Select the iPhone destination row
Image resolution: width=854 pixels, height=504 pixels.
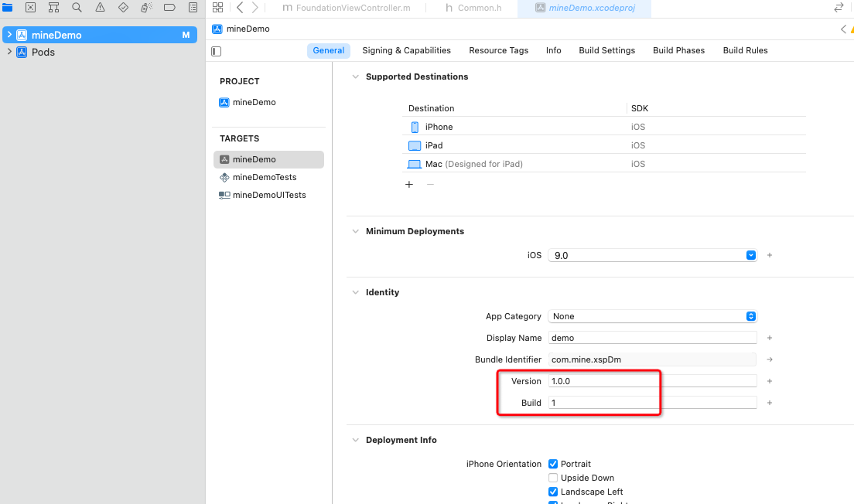(x=604, y=127)
